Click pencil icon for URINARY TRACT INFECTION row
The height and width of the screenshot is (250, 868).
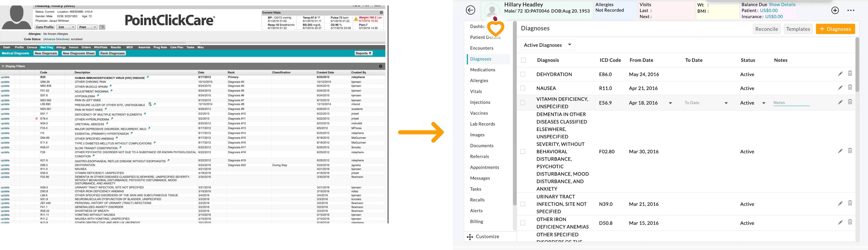[x=840, y=203]
